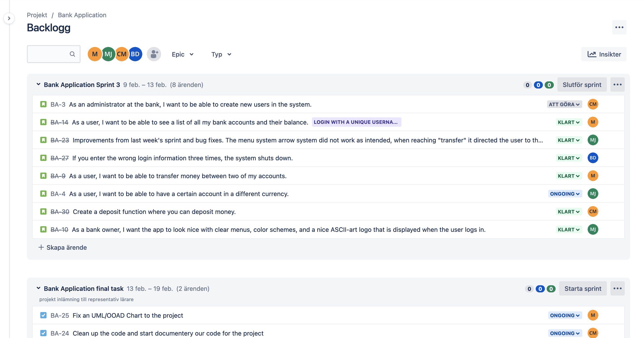Open the Insikter panel
The height and width of the screenshot is (338, 644).
tap(604, 54)
